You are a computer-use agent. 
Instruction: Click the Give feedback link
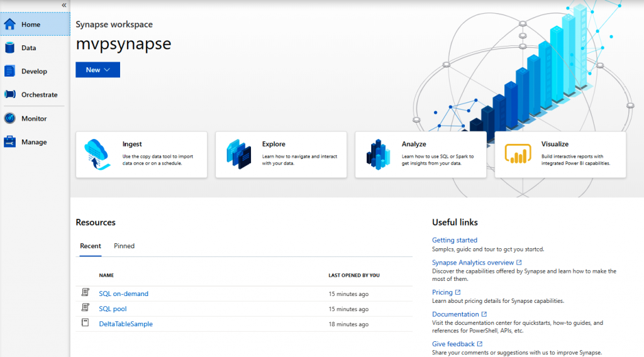click(453, 344)
